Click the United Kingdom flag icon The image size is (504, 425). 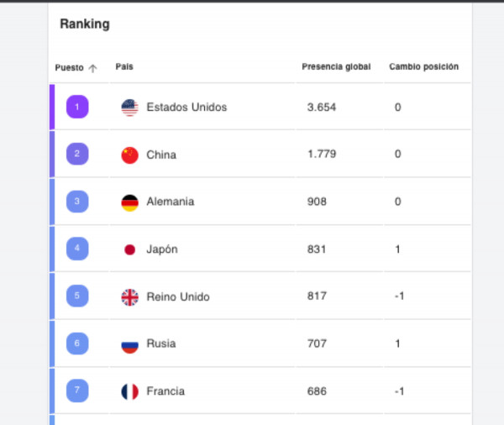click(x=130, y=297)
